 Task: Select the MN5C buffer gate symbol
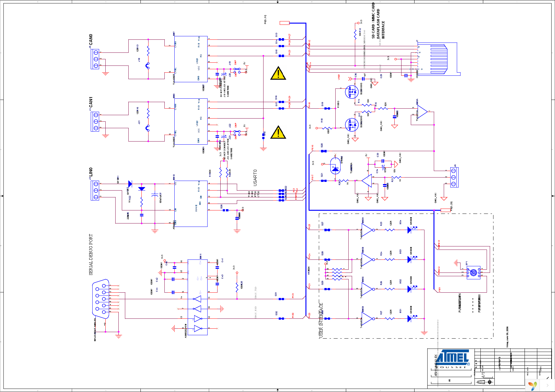[x=368, y=289]
